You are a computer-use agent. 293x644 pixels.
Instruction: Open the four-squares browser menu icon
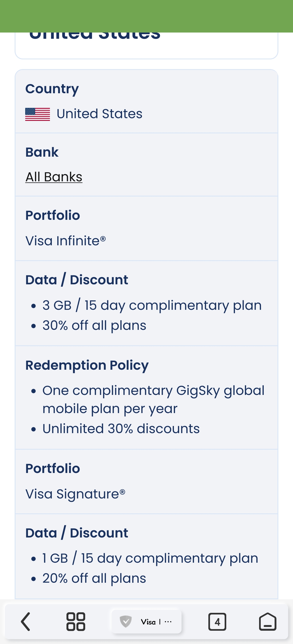click(76, 622)
